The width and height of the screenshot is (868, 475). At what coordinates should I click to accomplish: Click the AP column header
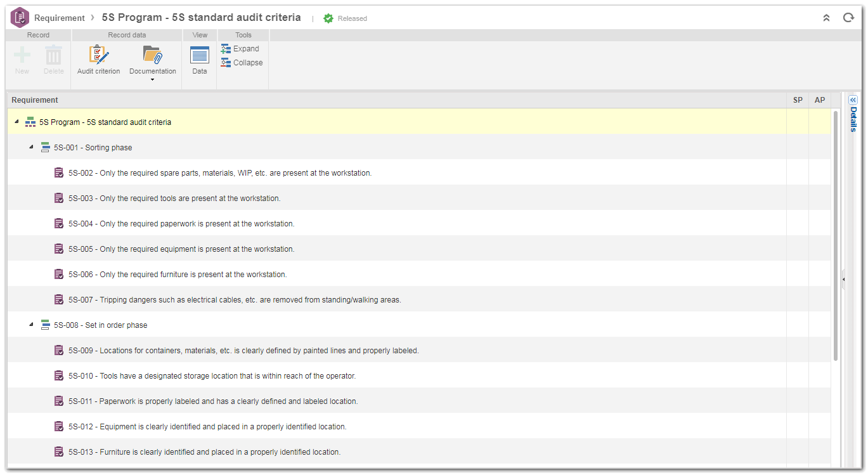[820, 100]
